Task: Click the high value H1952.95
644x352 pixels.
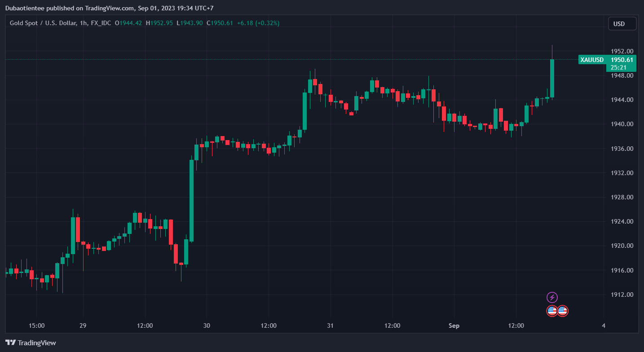Action: [159, 23]
